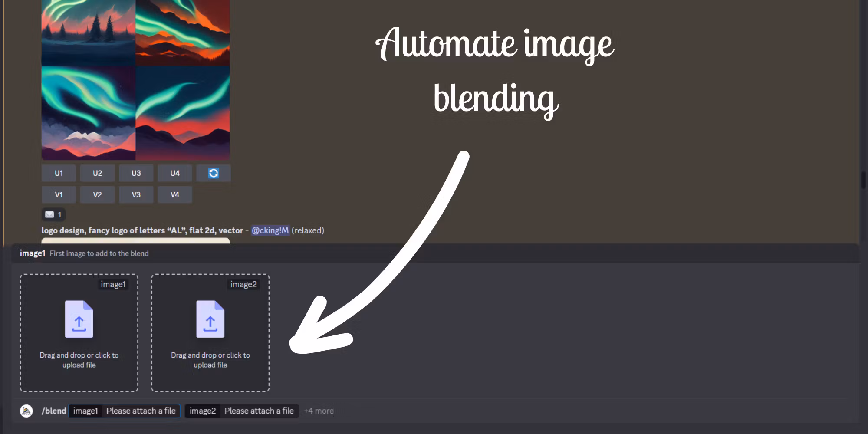
Task: Click the Midjourney bot avatar icon
Action: tap(26, 411)
